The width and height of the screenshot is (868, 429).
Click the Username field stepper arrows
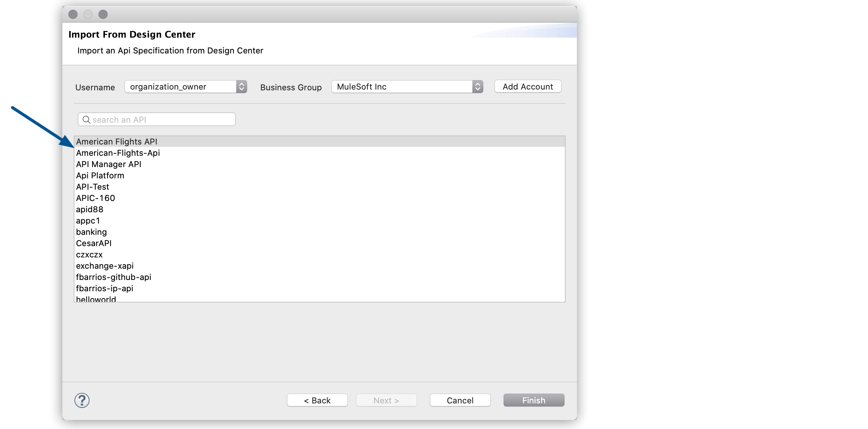242,87
